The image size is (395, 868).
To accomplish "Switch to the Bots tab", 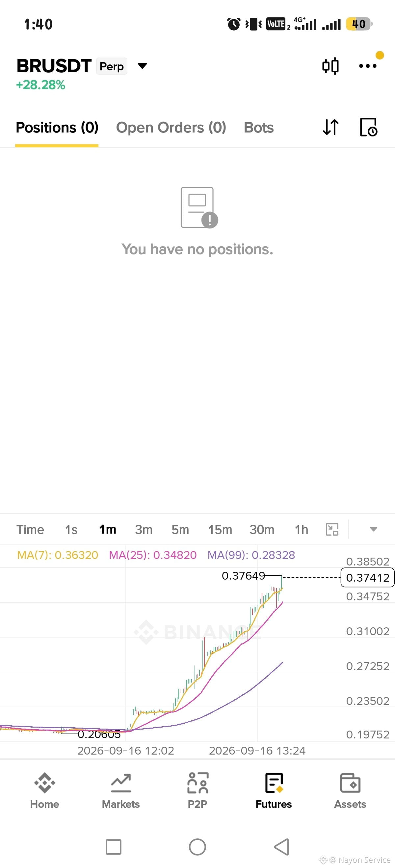I will [x=259, y=128].
